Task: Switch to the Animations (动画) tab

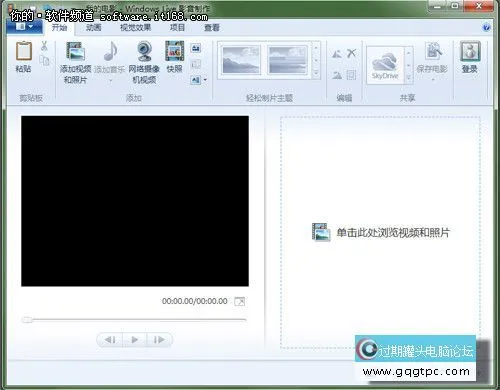Action: (x=93, y=27)
